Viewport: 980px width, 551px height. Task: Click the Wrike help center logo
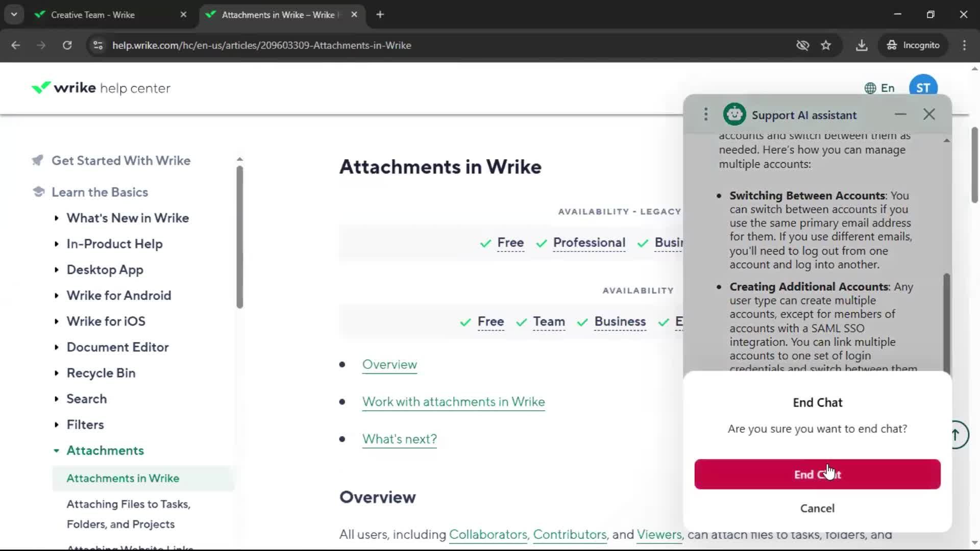click(101, 88)
